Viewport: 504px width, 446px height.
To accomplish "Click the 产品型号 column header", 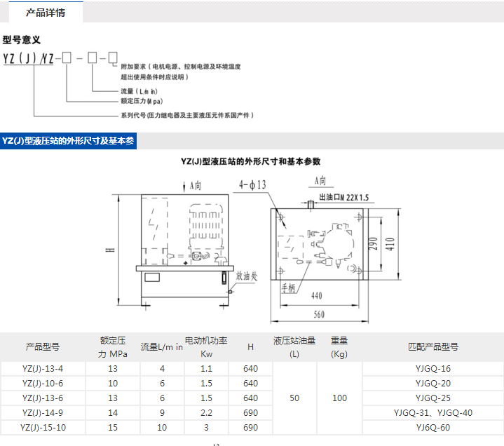I will [x=43, y=346].
